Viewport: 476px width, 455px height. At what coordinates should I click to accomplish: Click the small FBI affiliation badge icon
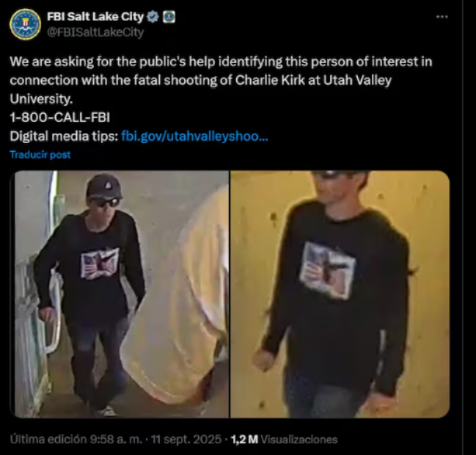(x=169, y=17)
